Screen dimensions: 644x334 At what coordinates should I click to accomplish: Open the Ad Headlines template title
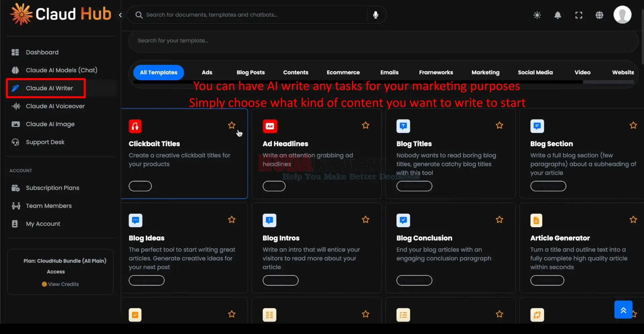click(285, 144)
